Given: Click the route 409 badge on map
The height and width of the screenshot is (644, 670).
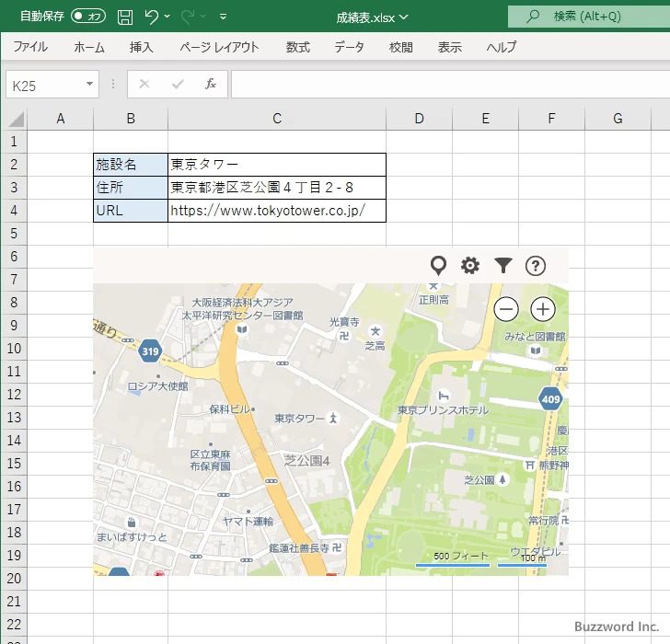Looking at the screenshot, I should [x=550, y=399].
